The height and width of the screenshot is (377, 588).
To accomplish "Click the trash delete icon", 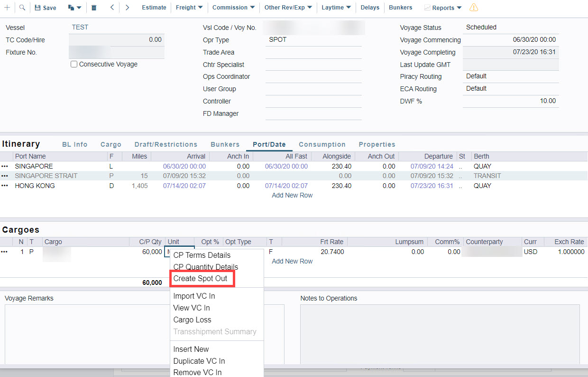I will [x=94, y=8].
